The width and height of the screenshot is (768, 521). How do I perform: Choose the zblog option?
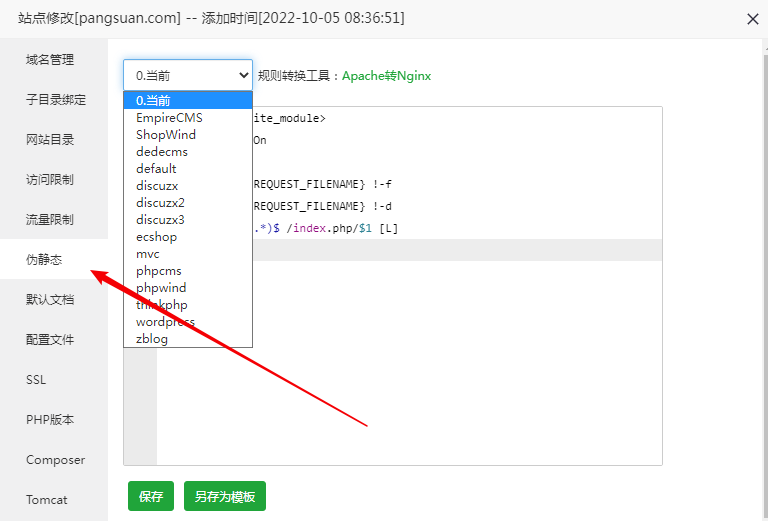152,339
